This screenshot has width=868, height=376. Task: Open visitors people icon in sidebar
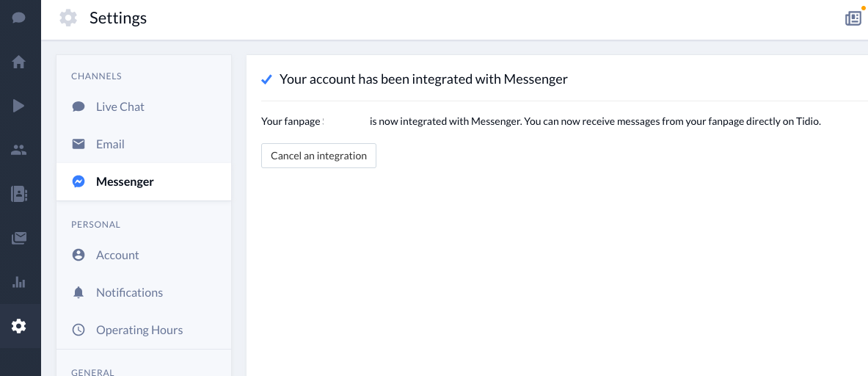tap(19, 150)
